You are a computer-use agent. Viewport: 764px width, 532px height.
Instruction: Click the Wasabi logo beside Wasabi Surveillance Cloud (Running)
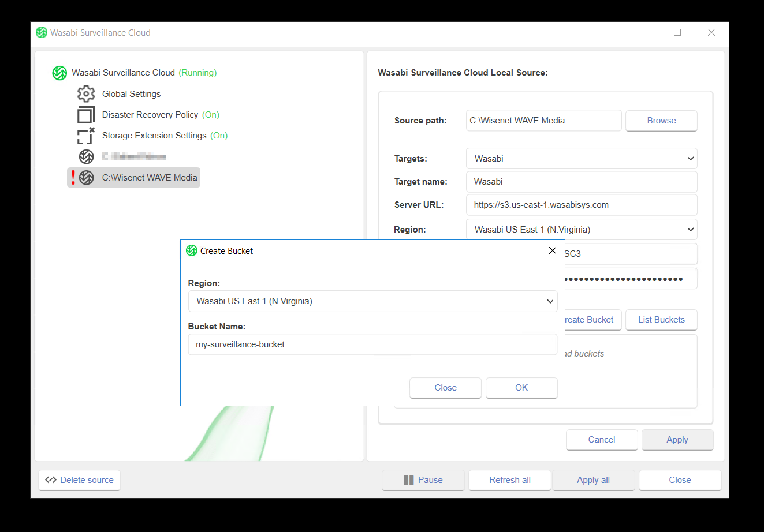pyautogui.click(x=59, y=73)
